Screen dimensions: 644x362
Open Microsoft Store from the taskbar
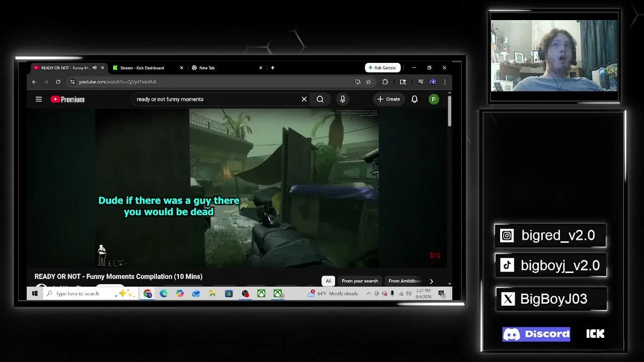click(x=229, y=294)
